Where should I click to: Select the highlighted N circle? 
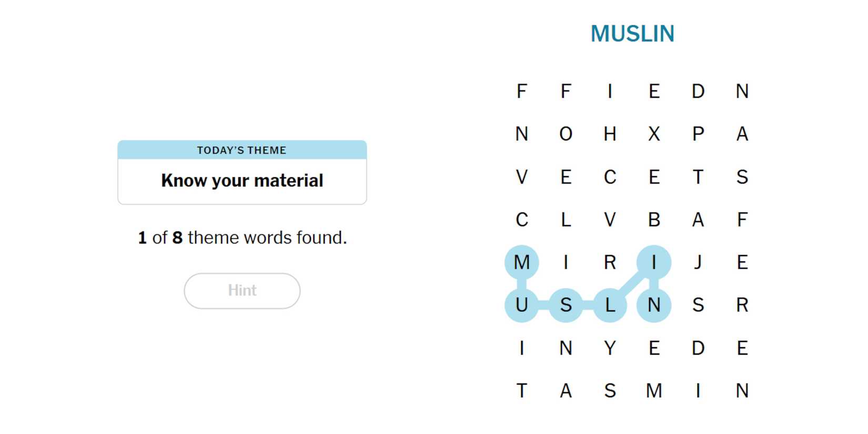point(654,305)
